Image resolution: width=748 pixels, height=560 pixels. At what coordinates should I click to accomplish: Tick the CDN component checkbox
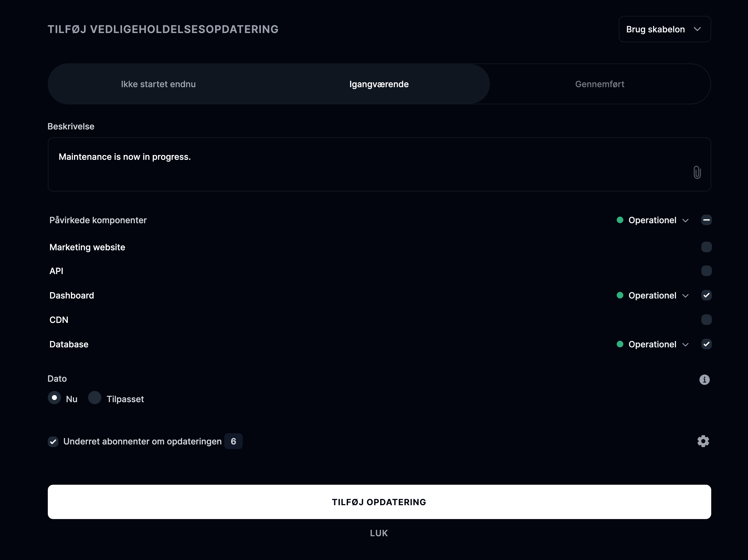tap(706, 320)
